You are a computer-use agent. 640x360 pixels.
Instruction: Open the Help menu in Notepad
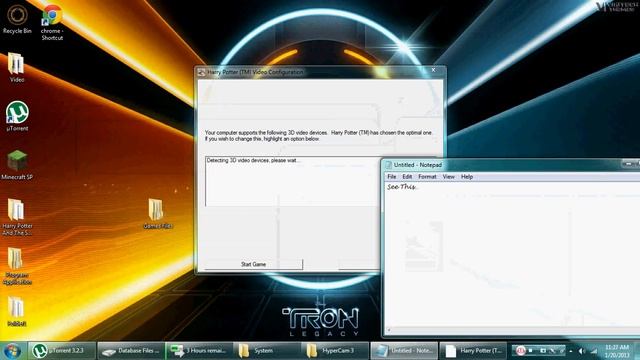click(x=467, y=177)
